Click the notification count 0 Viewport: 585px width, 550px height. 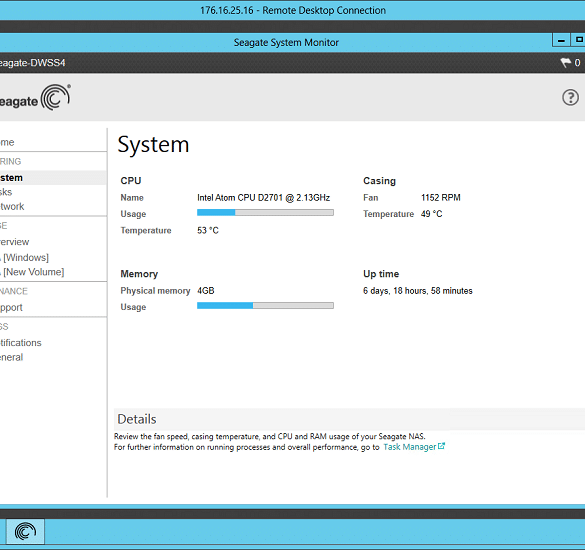pos(577,63)
